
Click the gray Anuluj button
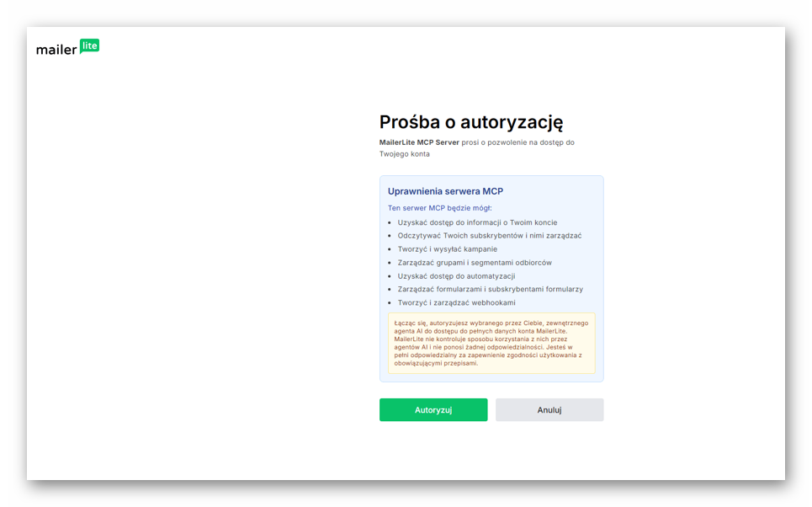click(549, 409)
